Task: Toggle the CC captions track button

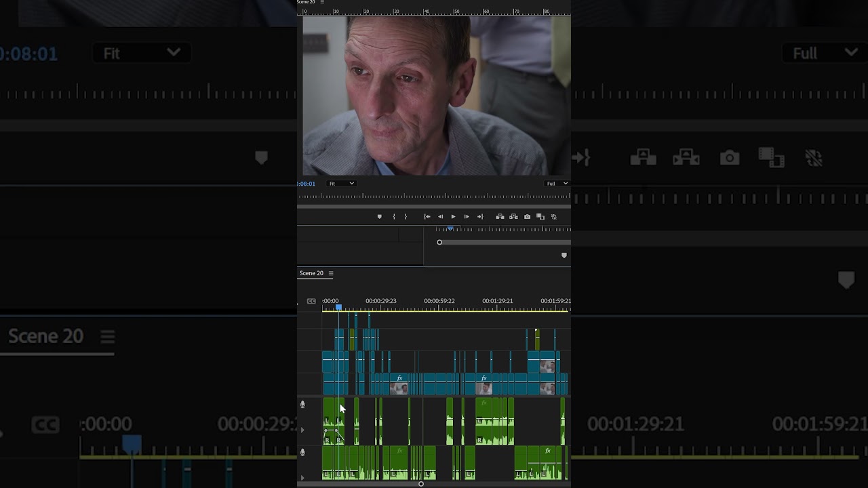Action: pyautogui.click(x=311, y=301)
